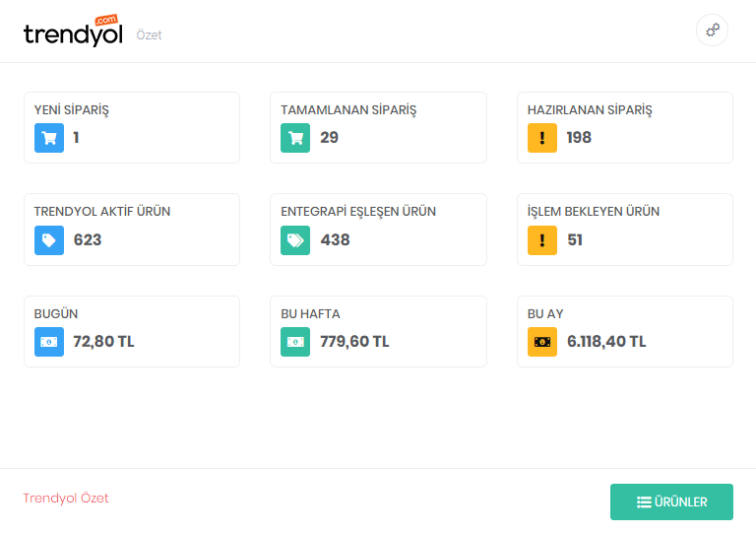The height and width of the screenshot is (533, 756).
Task: Click the settings gears icon in header
Action: (712, 31)
